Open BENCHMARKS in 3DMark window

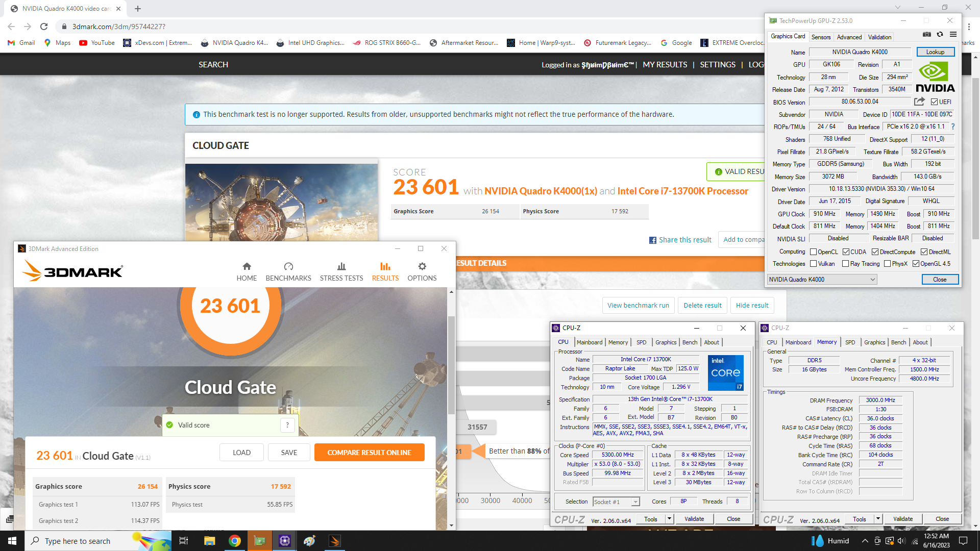288,271
